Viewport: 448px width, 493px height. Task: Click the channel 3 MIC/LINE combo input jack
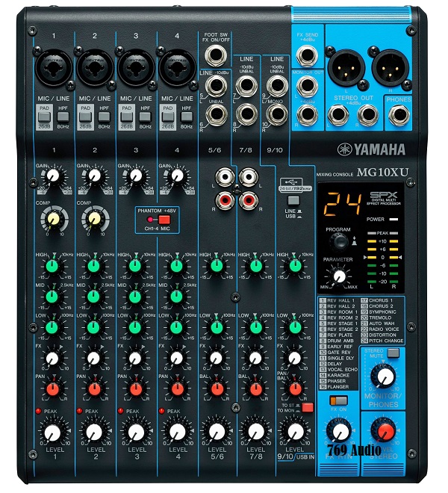click(136, 68)
